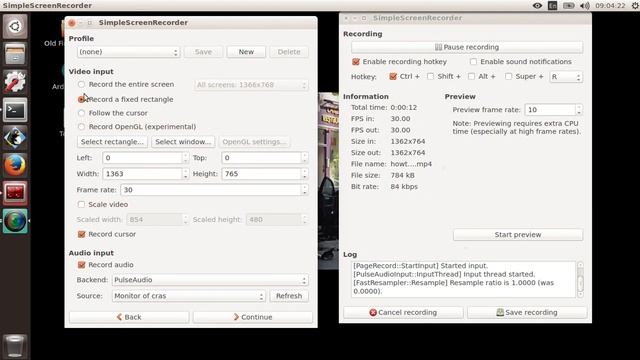
Task: Click the Width value stepper arrows
Action: click(186, 174)
